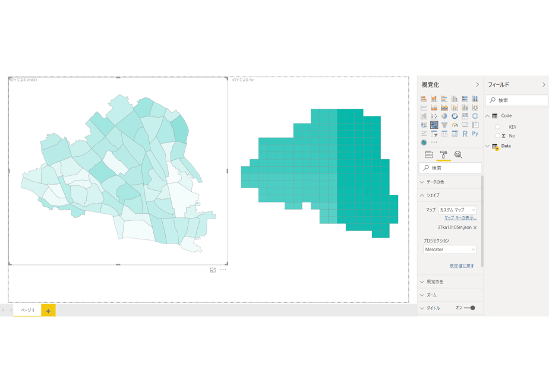
Task: Select the globe map visualization icon
Action: click(x=475, y=116)
